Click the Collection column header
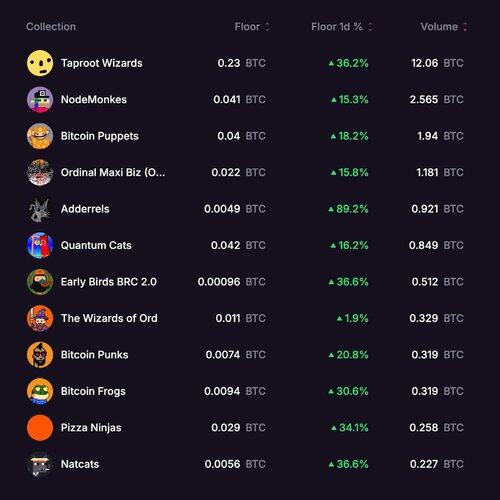Viewport: 500px width, 500px height. [51, 27]
